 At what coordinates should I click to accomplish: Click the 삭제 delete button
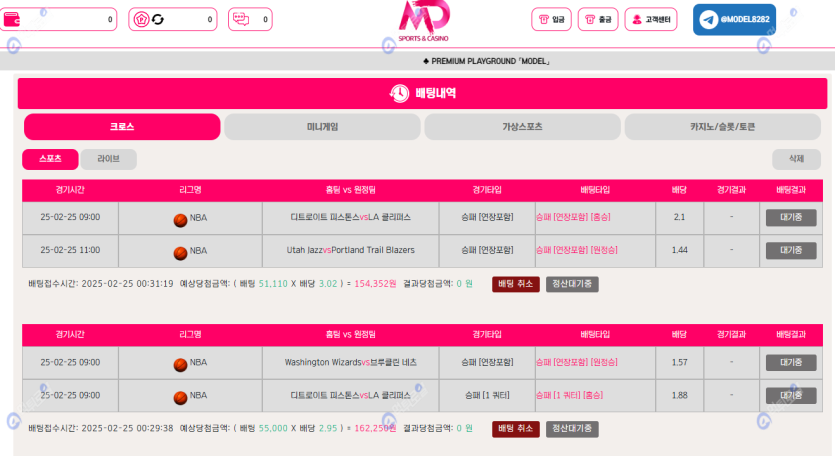796,159
